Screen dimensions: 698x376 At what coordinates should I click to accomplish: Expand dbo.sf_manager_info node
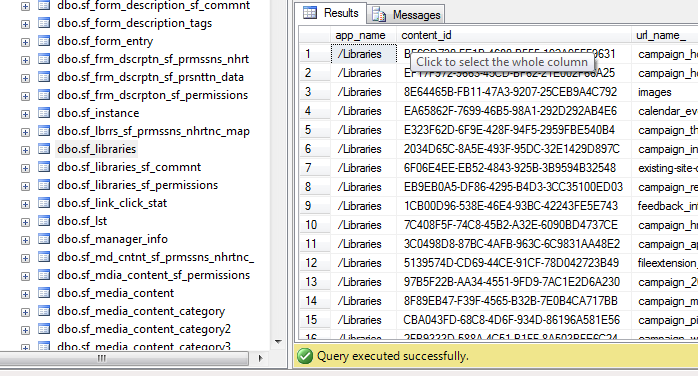click(x=25, y=240)
